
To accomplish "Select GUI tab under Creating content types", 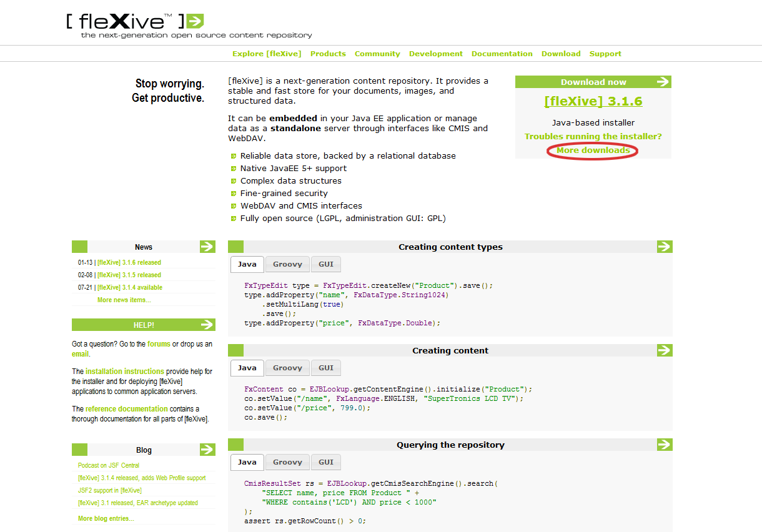I will [x=326, y=264].
